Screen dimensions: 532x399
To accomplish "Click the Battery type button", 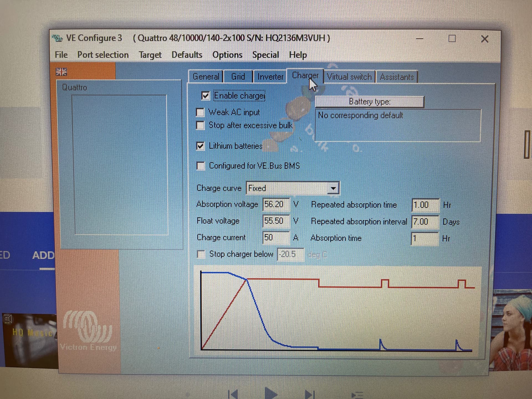I will [369, 102].
